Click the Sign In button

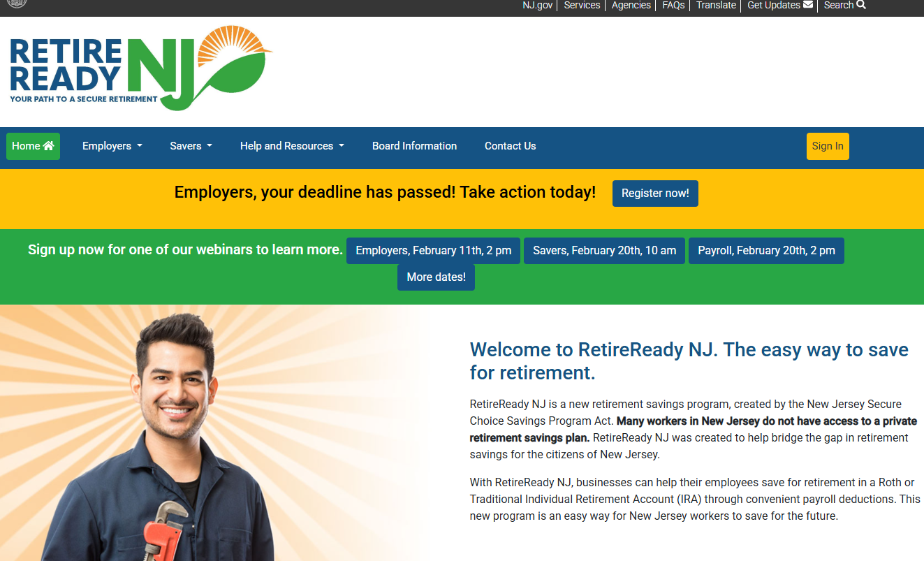pyautogui.click(x=828, y=146)
